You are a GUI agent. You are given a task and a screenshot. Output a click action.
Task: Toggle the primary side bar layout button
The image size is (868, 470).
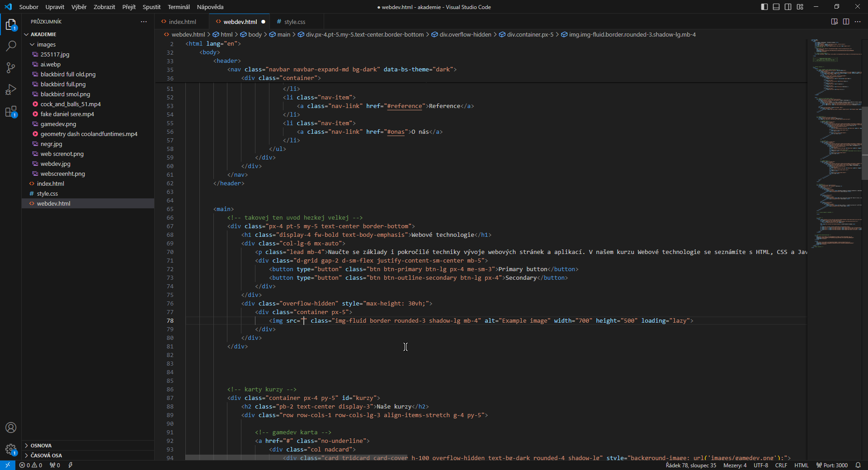point(764,7)
